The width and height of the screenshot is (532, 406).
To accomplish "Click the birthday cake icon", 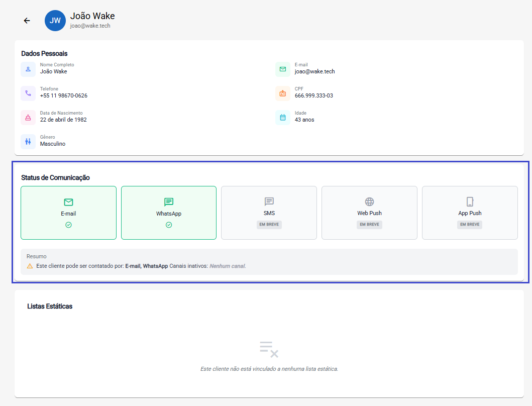I will [x=28, y=117].
